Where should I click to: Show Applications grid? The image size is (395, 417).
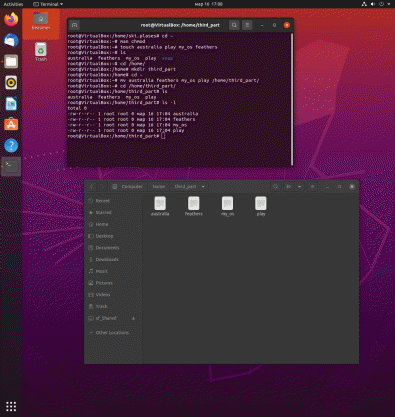coord(11,406)
